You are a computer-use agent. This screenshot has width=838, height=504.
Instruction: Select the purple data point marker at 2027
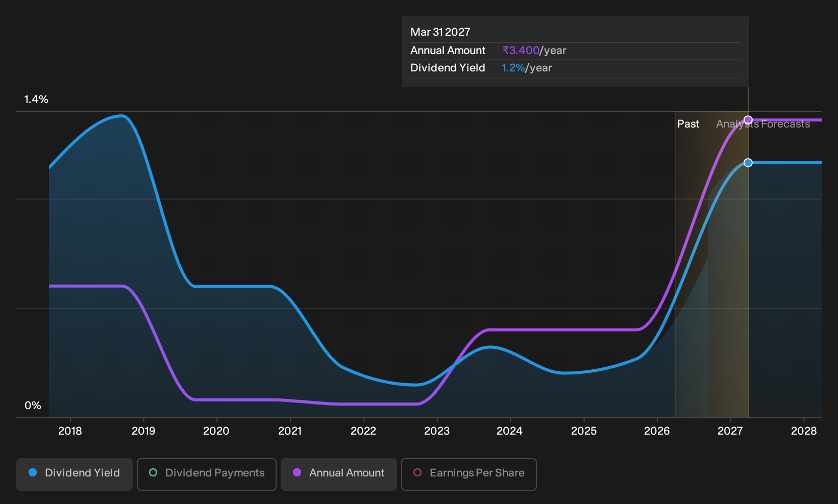748,120
